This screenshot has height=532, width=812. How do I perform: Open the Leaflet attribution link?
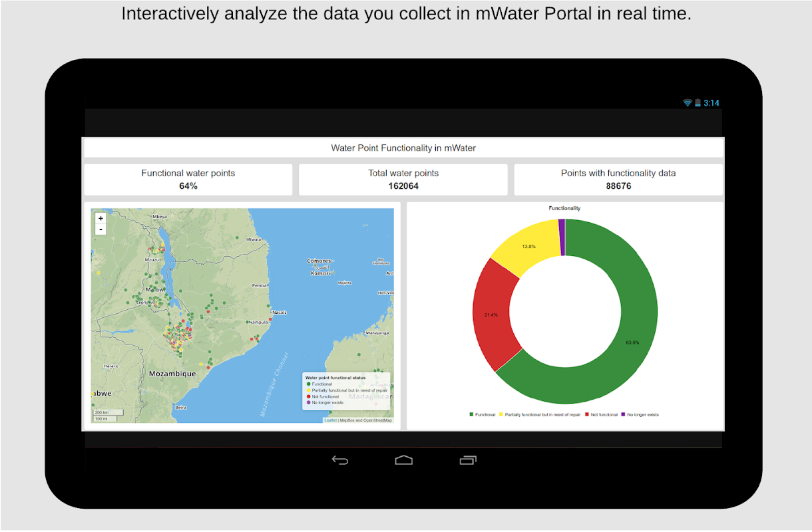(330, 420)
